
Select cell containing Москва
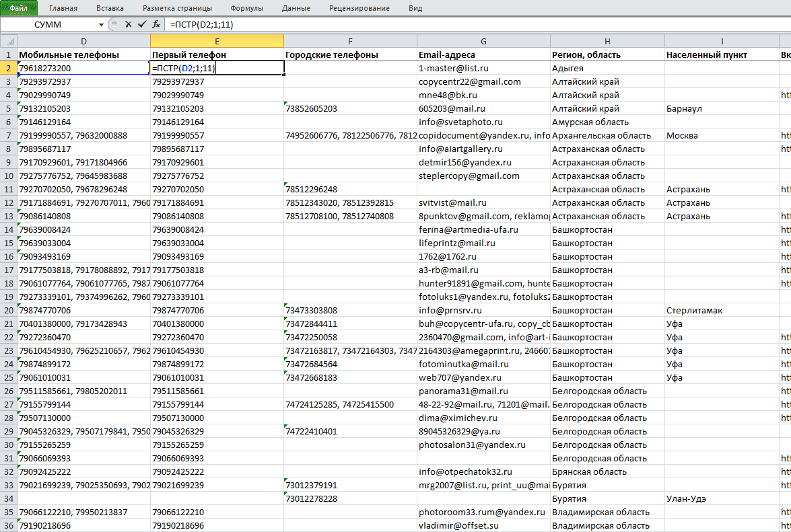tap(722, 135)
